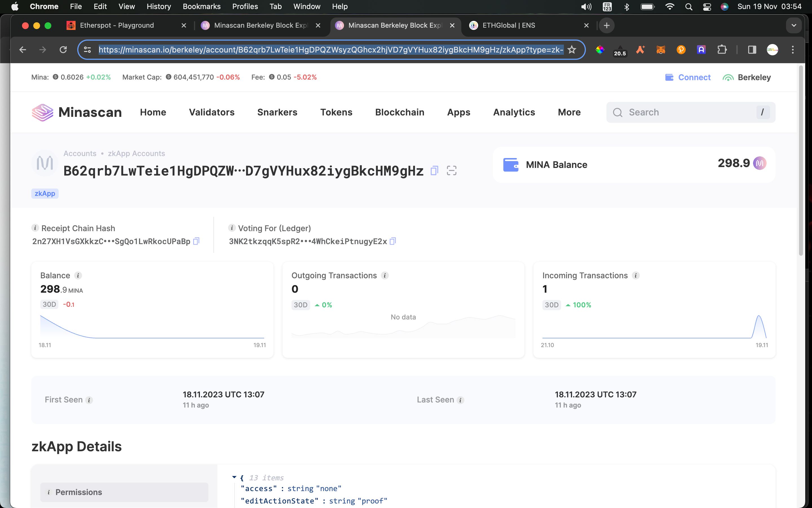Image resolution: width=812 pixels, height=508 pixels.
Task: Open Outgoing Transactions info icon
Action: [385, 275]
